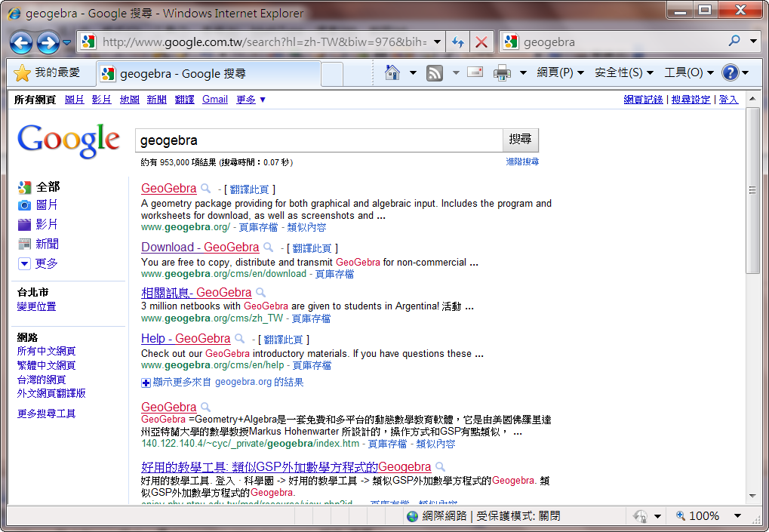Open the address bar history dropdown
This screenshot has height=532, width=769.
point(437,42)
